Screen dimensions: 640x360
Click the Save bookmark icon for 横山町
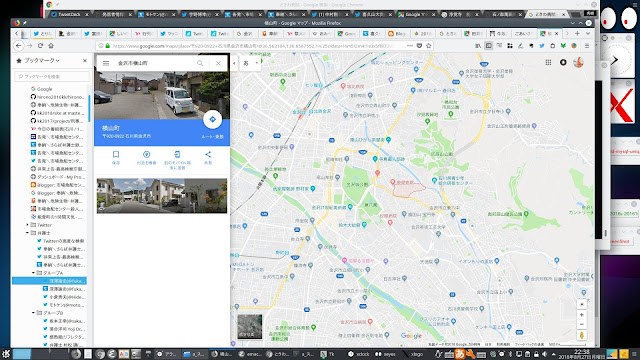click(116, 154)
